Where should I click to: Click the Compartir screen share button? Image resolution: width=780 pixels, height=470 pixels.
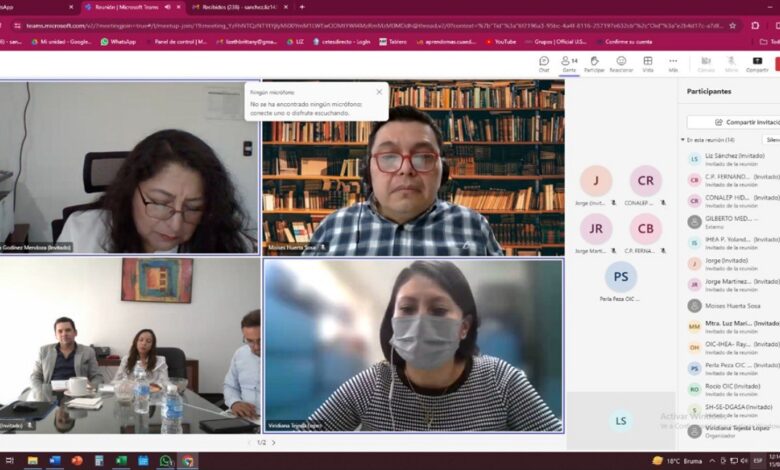click(757, 64)
